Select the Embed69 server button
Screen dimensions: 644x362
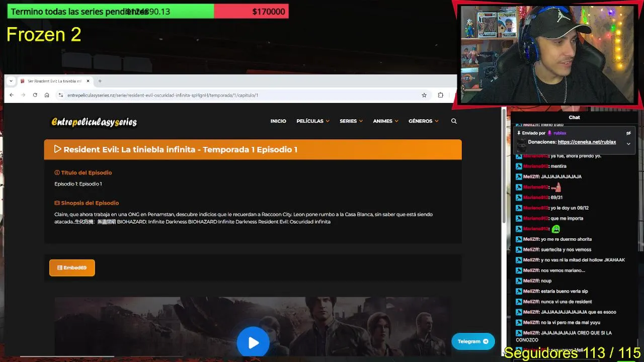[72, 268]
